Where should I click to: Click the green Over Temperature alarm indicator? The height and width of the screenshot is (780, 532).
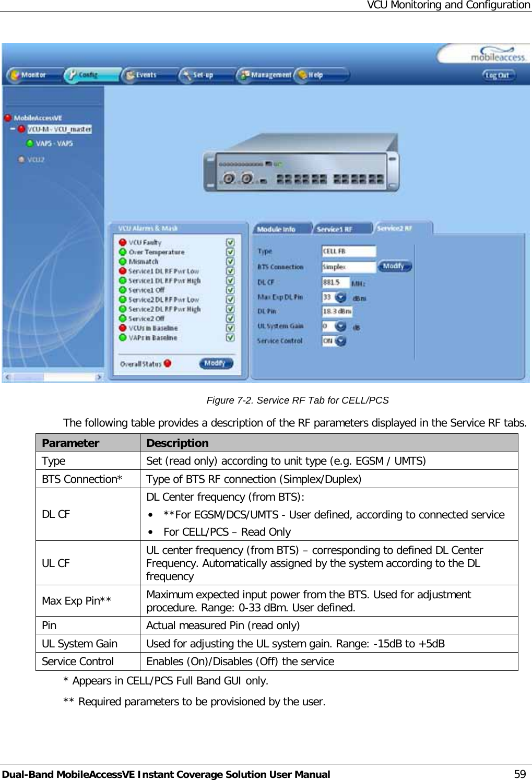click(x=123, y=252)
